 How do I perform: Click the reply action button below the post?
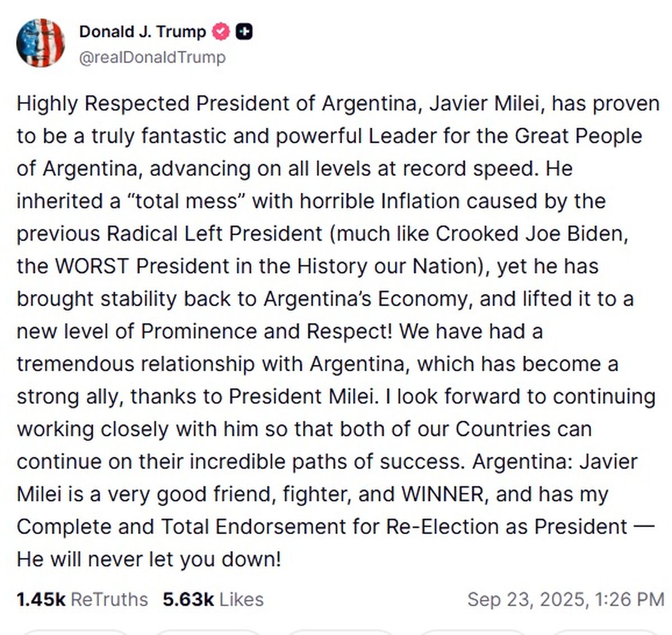76,633
